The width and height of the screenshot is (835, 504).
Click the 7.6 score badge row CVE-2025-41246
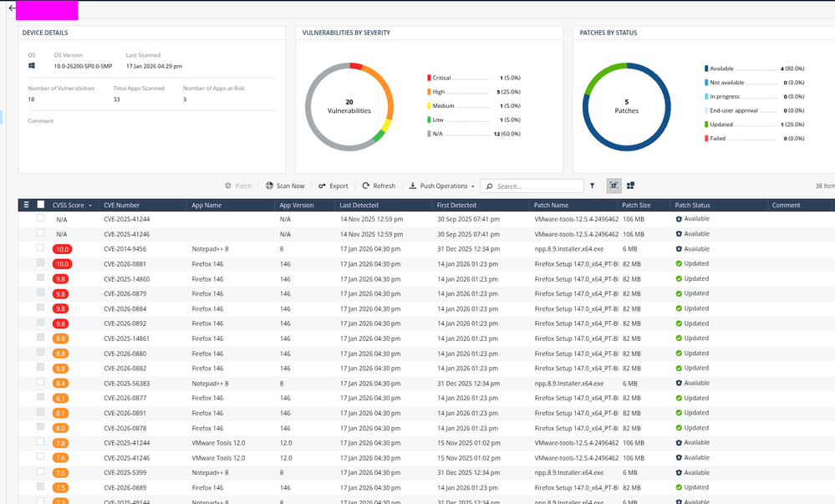click(x=60, y=458)
